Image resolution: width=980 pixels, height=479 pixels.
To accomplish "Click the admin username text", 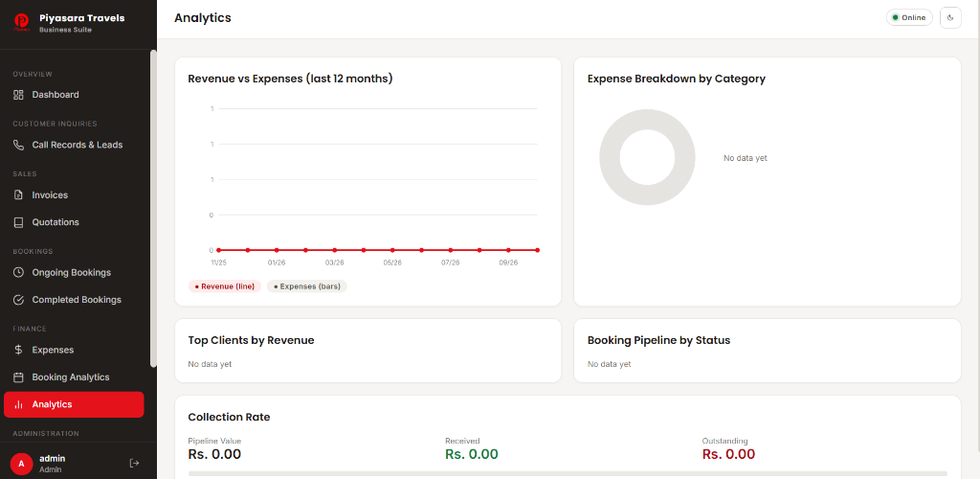I will tap(53, 458).
